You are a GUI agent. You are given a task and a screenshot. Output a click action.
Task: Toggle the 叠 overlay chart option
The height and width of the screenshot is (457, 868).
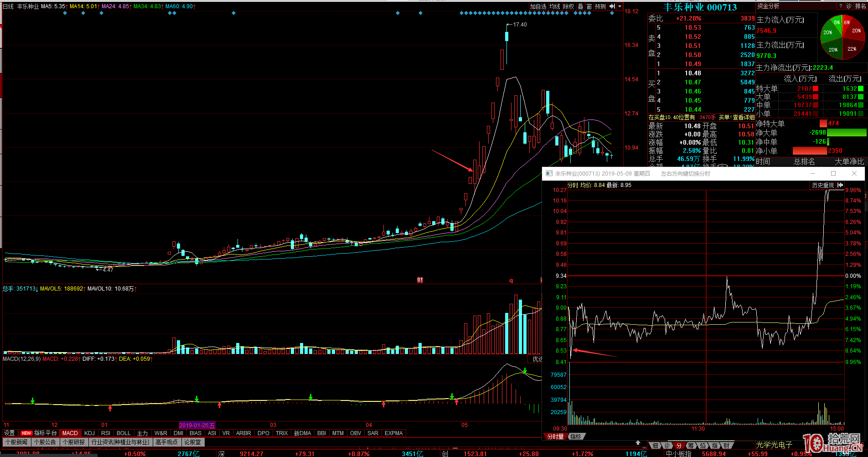[x=580, y=6]
